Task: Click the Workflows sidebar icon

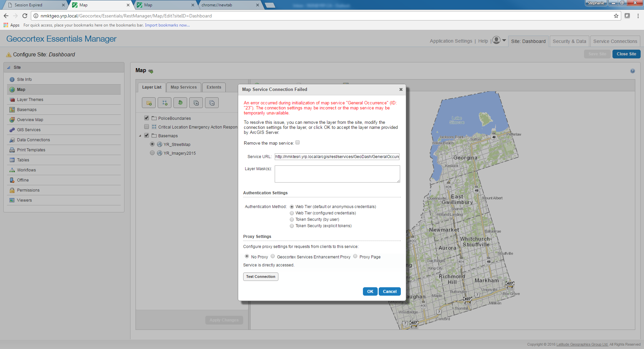Action: [x=12, y=170]
